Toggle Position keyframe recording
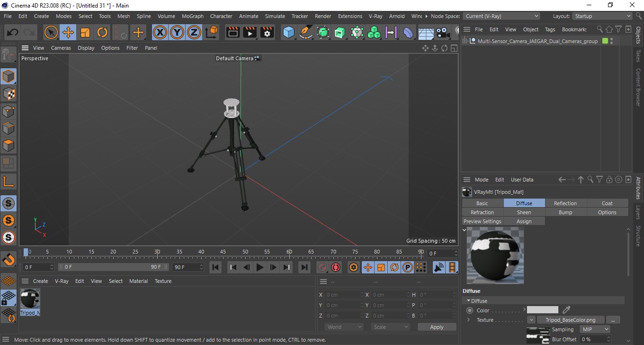 (368, 267)
